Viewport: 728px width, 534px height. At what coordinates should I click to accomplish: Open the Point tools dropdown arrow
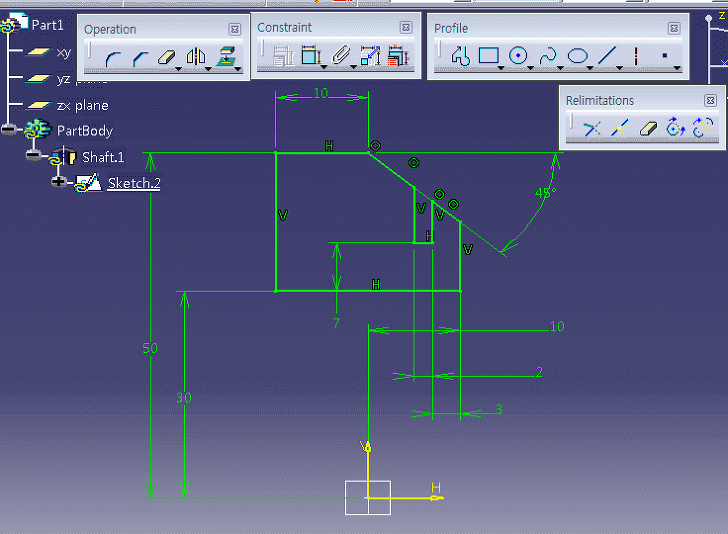coord(677,68)
